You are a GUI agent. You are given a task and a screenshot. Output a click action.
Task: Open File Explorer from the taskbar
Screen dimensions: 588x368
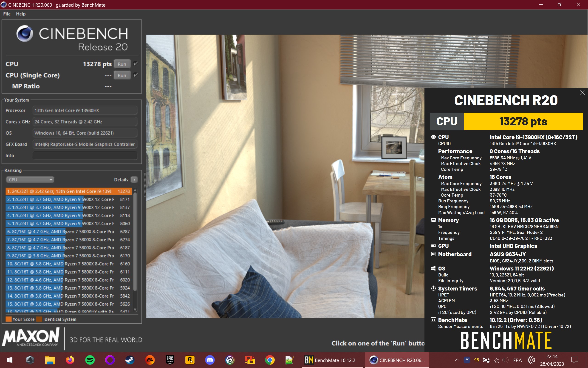50,360
